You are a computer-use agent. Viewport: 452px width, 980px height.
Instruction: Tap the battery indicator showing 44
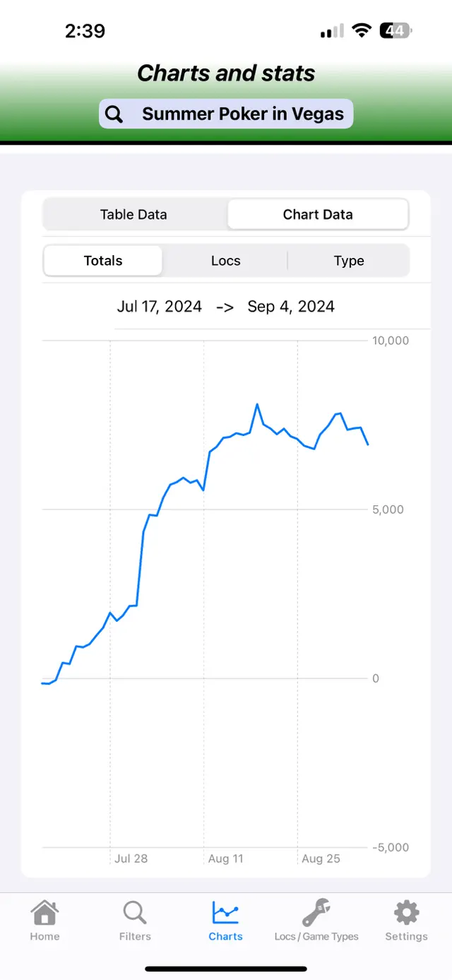[395, 30]
